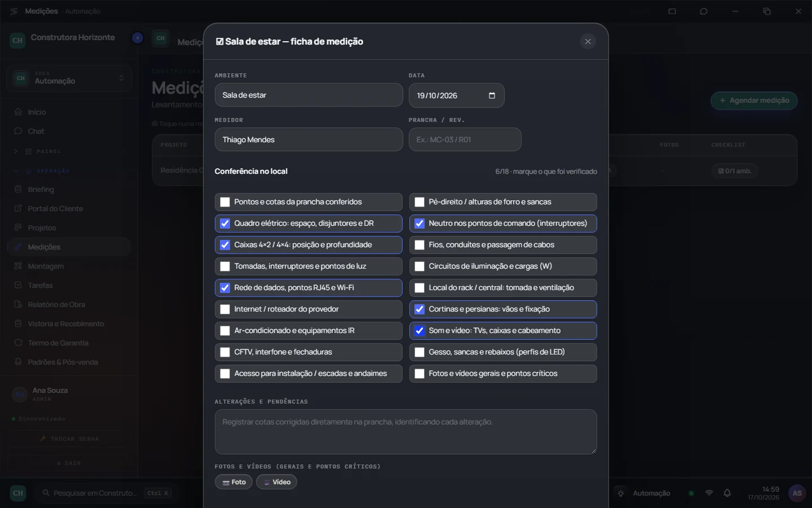Click the AS user avatar in taskbar
The width and height of the screenshot is (812, 508).
click(797, 493)
